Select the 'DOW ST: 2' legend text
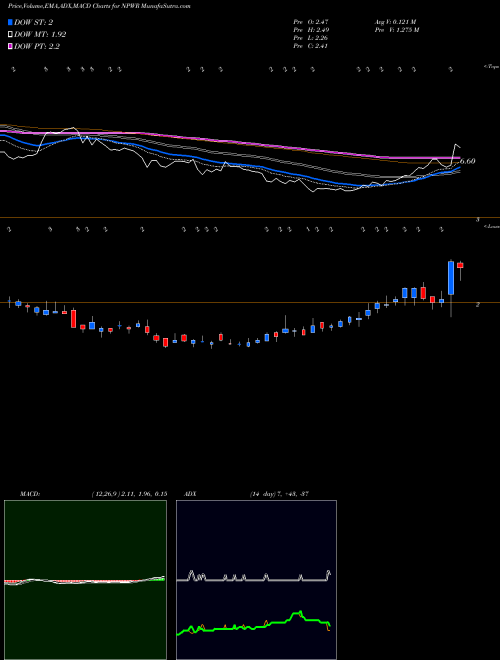500x660 pixels. tap(33, 22)
